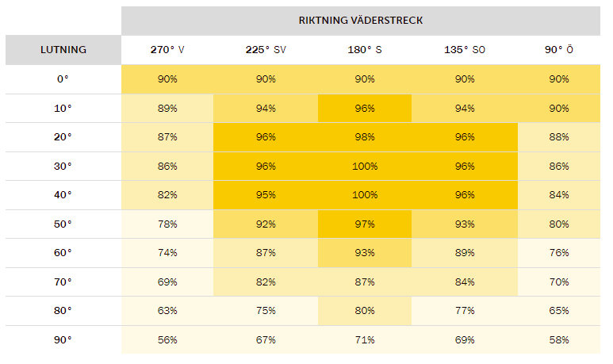Click the 100% cell in 30° row
Image resolution: width=613 pixels, height=364 pixels.
(x=365, y=167)
